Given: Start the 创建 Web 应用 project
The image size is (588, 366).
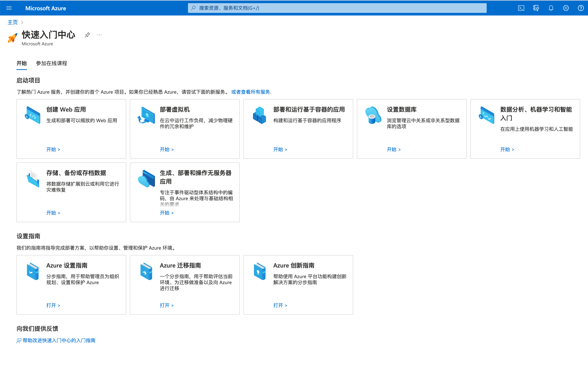Looking at the screenshot, I should 53,149.
